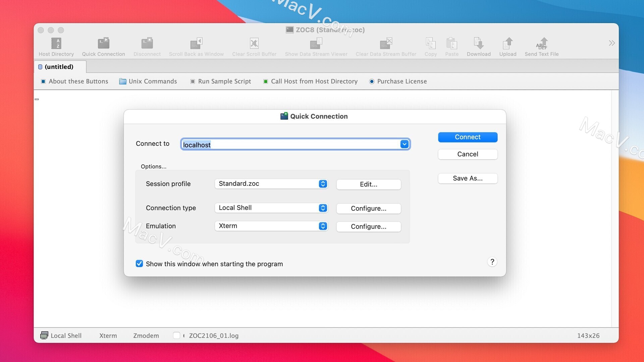Click the 143x26 size indicator
This screenshot has width=644, height=362.
tap(588, 336)
